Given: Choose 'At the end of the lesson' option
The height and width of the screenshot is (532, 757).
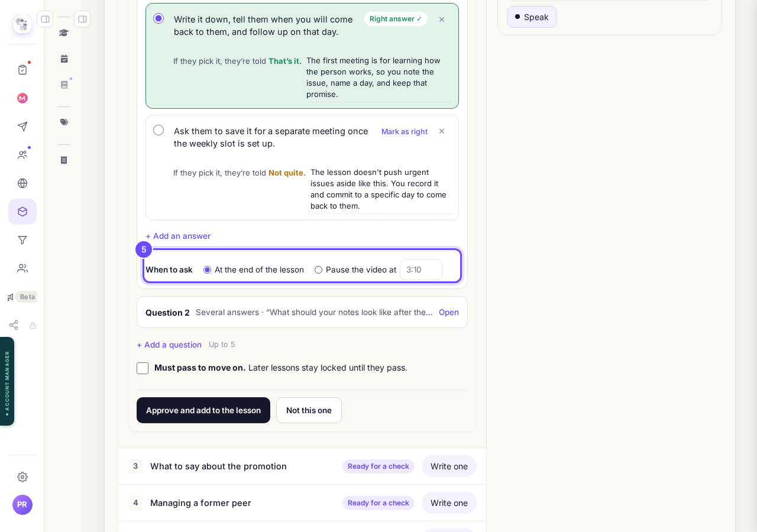Looking at the screenshot, I should [207, 270].
